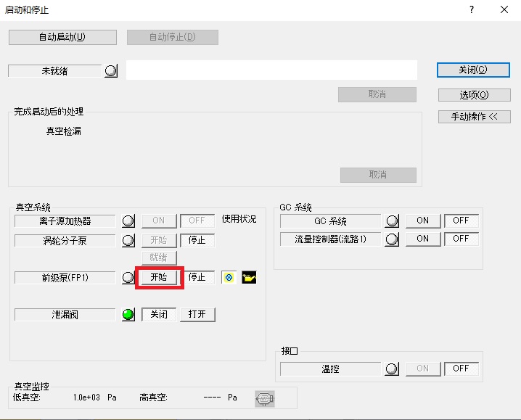Viewport: 521px width, 420px height.
Task: Click the pump icon in vacuum monitor
Action: coord(265,398)
